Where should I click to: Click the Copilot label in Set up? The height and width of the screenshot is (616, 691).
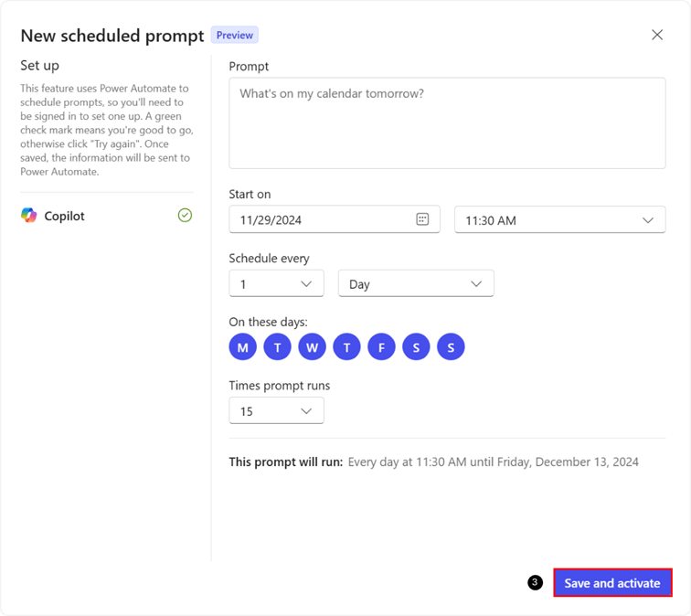(64, 217)
